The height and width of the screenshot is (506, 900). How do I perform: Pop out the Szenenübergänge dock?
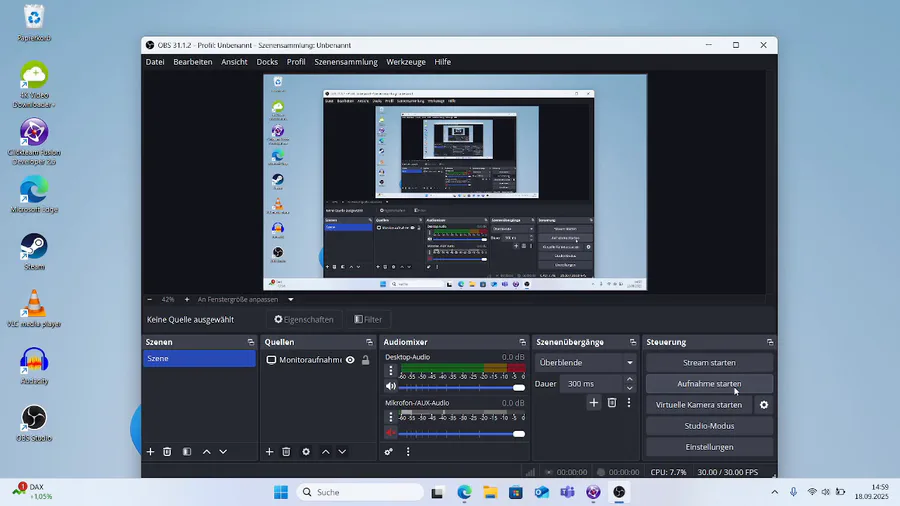[x=633, y=342]
